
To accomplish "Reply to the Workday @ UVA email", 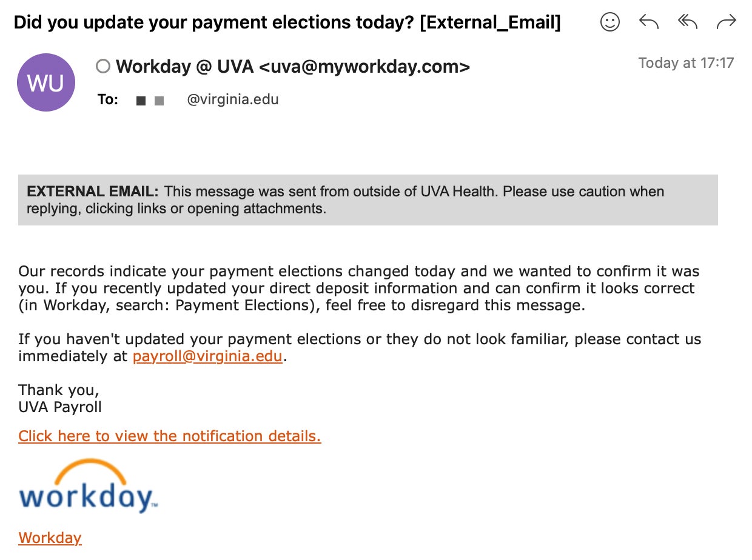I will [649, 22].
